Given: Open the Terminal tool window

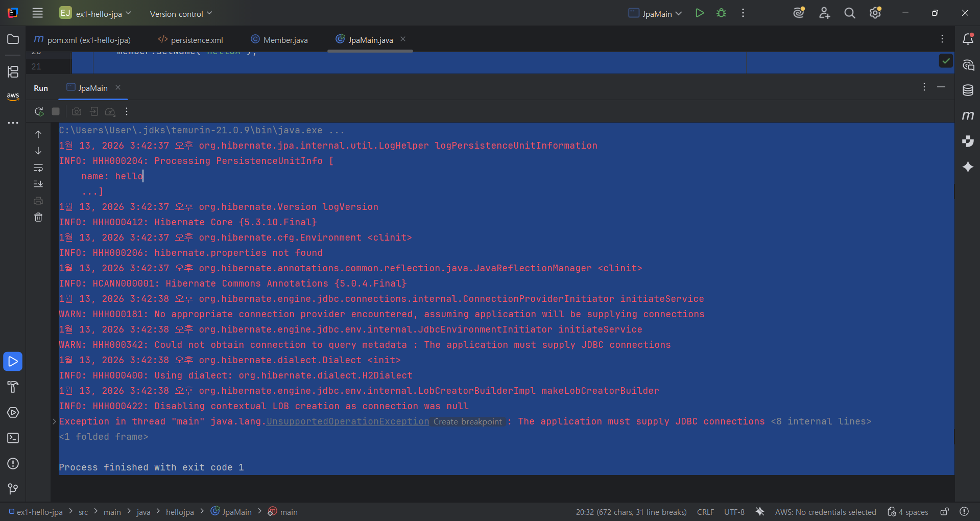Looking at the screenshot, I should click(13, 438).
